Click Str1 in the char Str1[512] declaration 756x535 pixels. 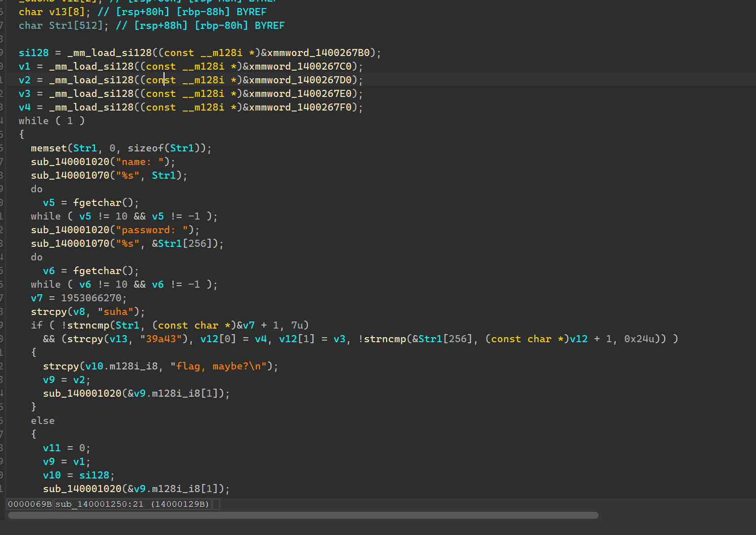(61, 26)
